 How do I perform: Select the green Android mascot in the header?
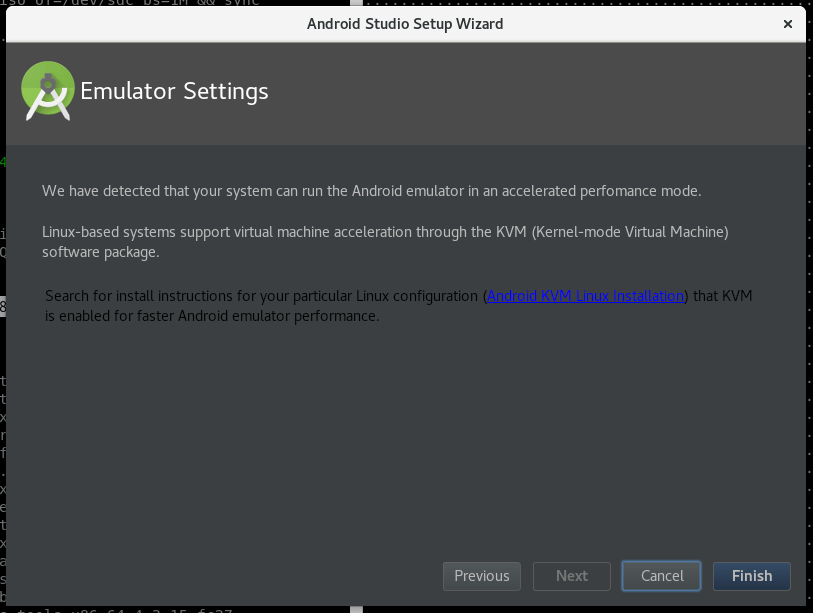pyautogui.click(x=47, y=91)
